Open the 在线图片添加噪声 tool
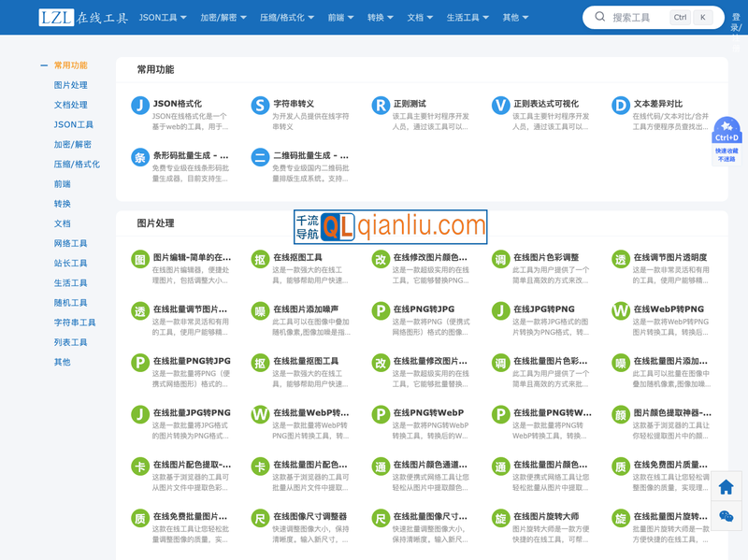Screen dimensions: 748x560 point(260,311)
